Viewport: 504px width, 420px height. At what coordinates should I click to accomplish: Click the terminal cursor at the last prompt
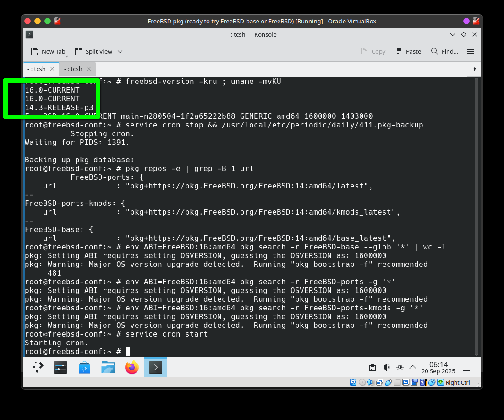click(x=128, y=352)
